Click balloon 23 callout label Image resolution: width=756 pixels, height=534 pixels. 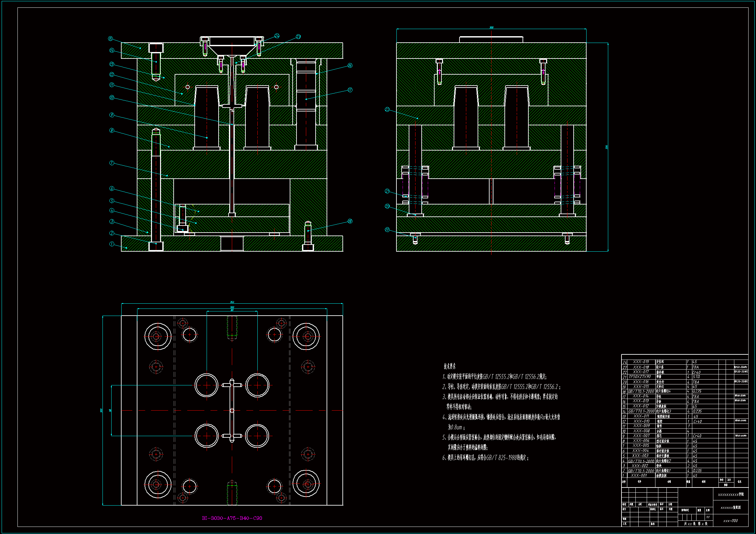(x=298, y=37)
